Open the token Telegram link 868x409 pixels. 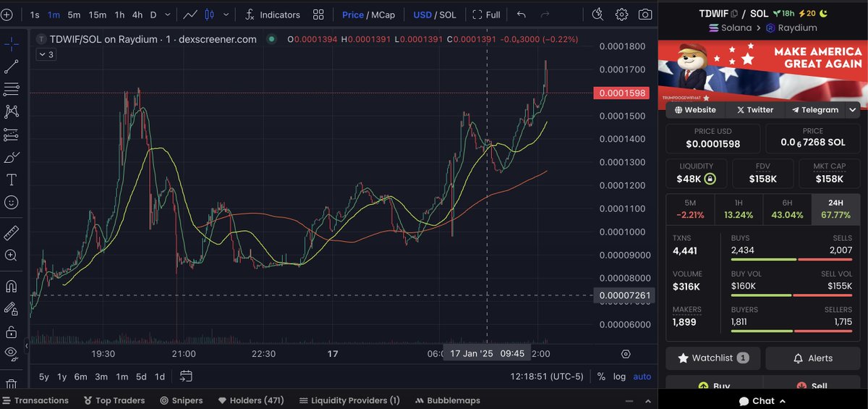coord(814,110)
